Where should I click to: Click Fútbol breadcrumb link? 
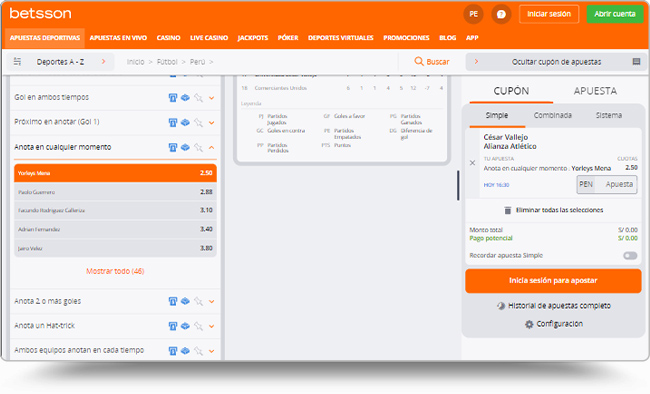tap(167, 62)
